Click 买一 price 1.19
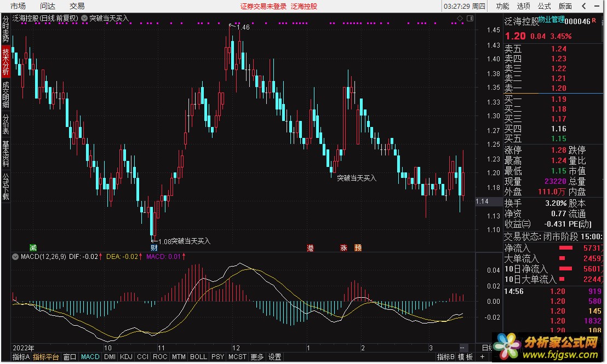607x364 pixels. [559, 99]
